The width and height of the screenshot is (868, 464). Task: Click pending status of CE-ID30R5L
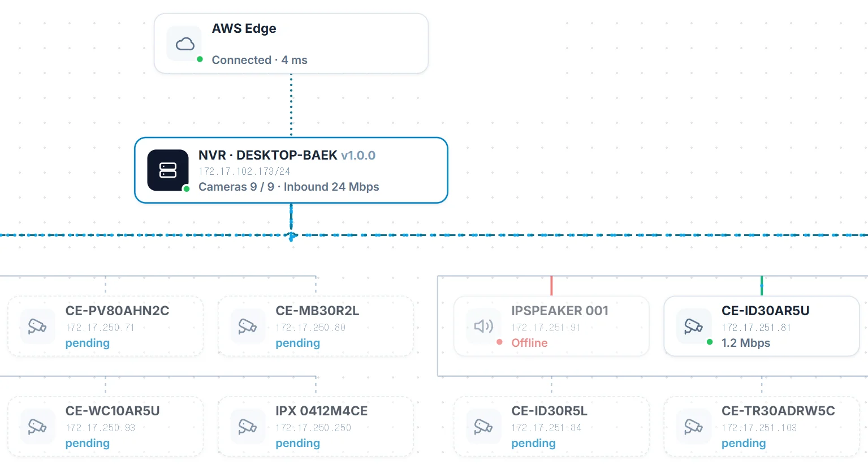(x=534, y=444)
